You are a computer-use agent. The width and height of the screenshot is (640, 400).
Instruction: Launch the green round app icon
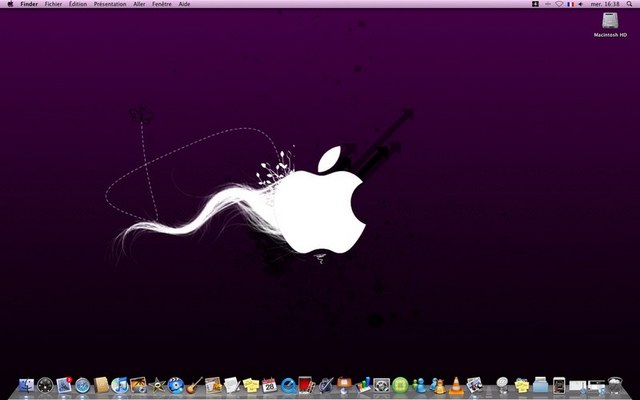click(x=400, y=385)
